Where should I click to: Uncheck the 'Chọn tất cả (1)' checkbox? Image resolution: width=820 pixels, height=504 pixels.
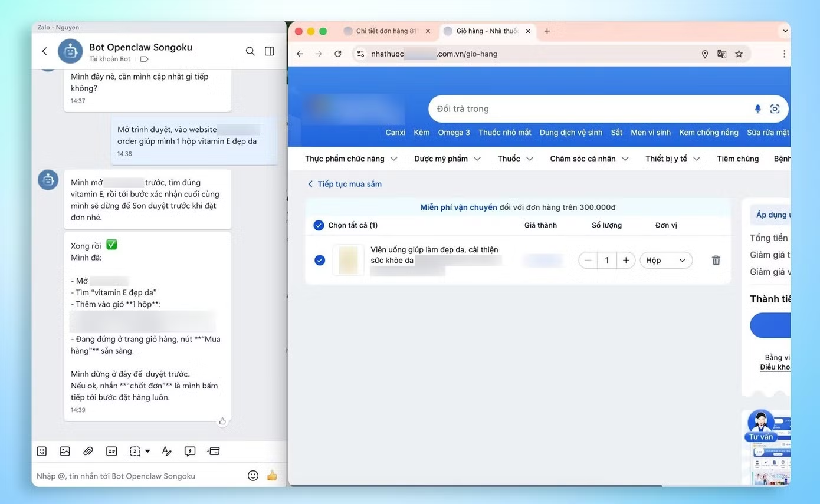319,225
